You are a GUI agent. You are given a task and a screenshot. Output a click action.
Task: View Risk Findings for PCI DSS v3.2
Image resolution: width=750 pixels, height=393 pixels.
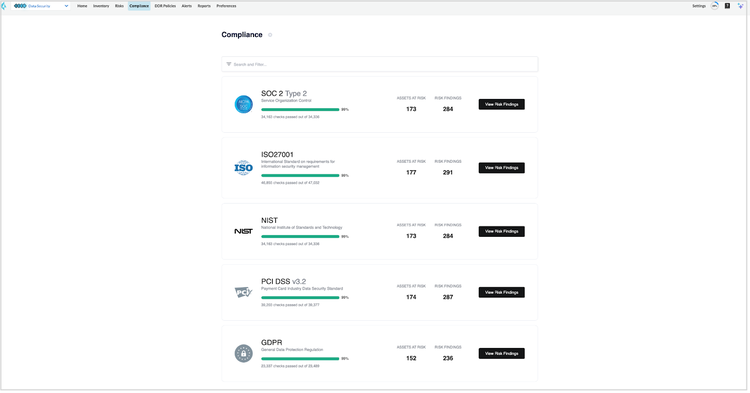coord(502,293)
